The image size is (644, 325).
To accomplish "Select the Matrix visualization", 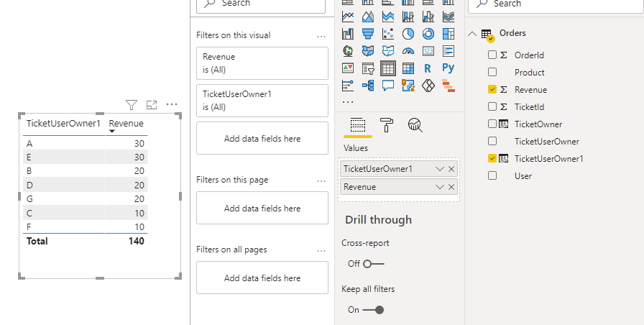I will pos(408,68).
